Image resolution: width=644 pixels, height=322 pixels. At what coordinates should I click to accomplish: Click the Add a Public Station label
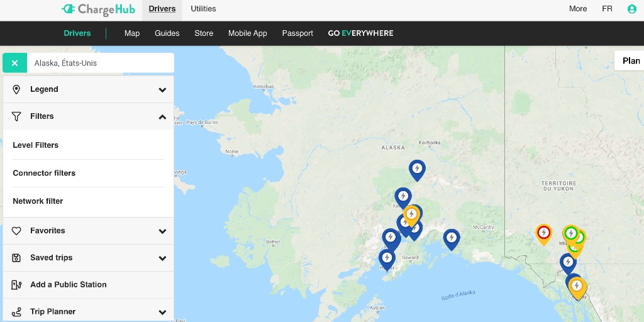pos(68,285)
